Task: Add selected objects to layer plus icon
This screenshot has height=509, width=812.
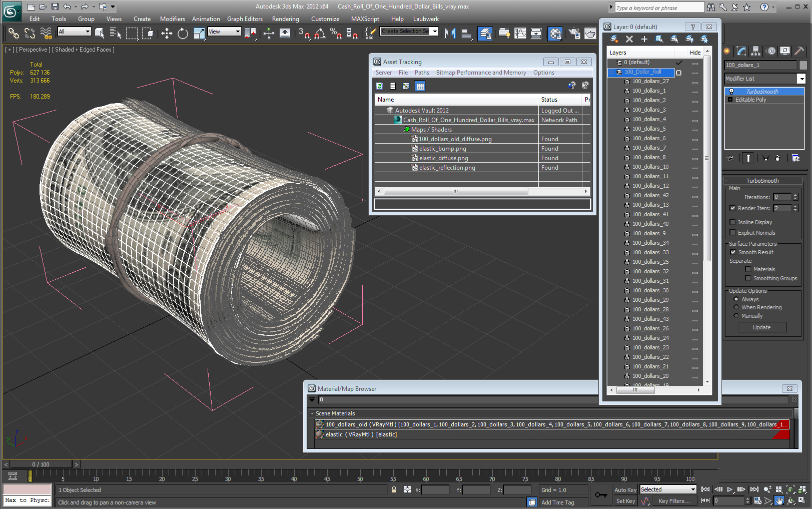Action: (x=644, y=39)
